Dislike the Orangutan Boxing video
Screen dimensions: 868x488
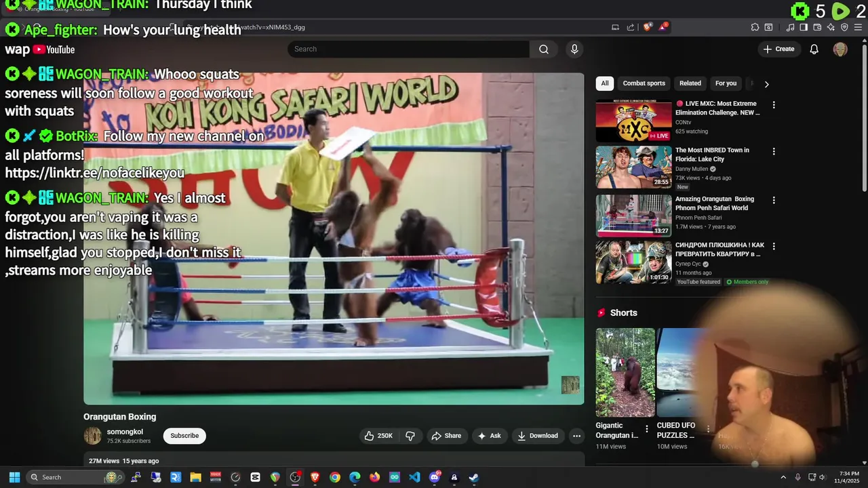[x=410, y=436]
